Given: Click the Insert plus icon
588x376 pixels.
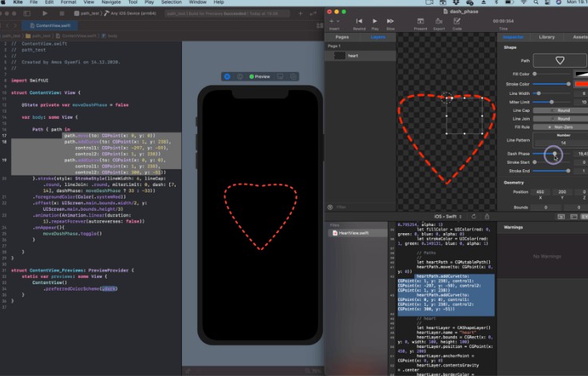Looking at the screenshot, I should [334, 22].
